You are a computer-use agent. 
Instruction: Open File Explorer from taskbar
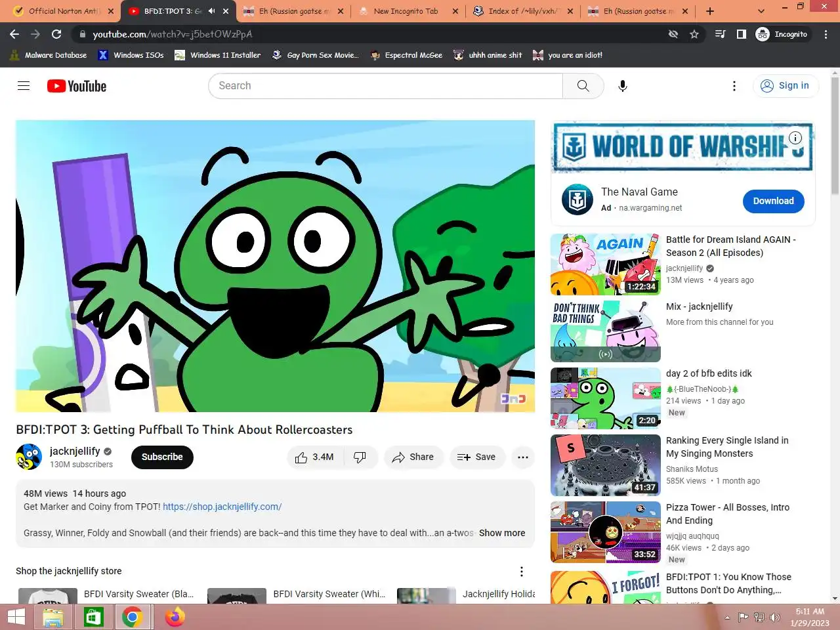coord(52,617)
